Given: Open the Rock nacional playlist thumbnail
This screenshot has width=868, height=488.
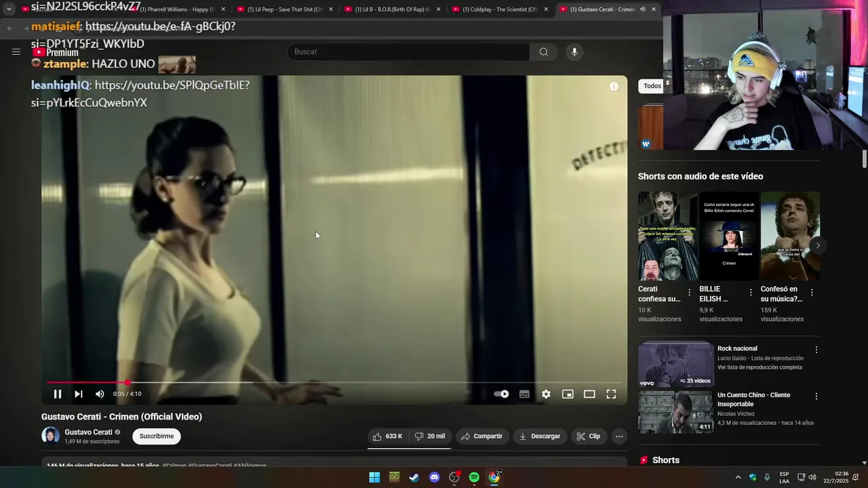Looking at the screenshot, I should click(x=675, y=364).
